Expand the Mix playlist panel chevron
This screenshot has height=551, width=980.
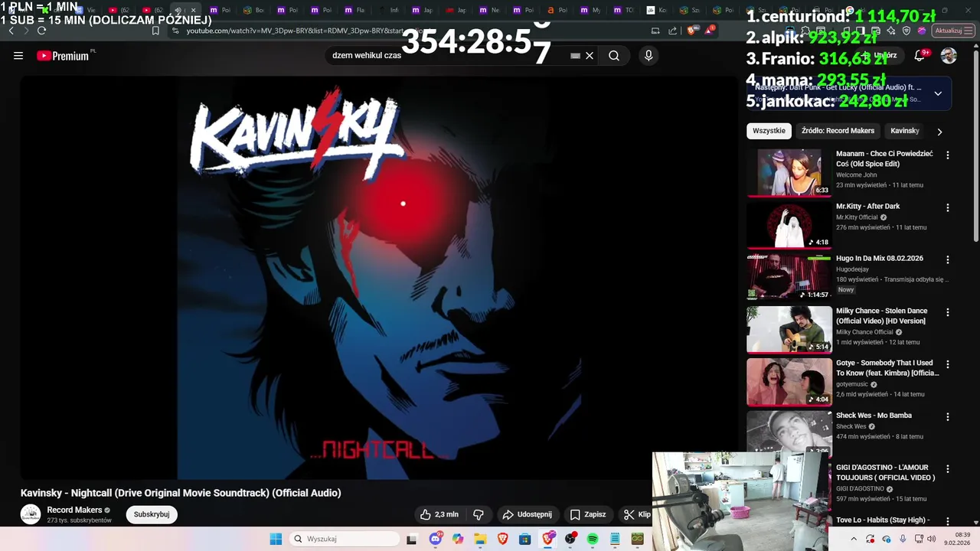(938, 93)
